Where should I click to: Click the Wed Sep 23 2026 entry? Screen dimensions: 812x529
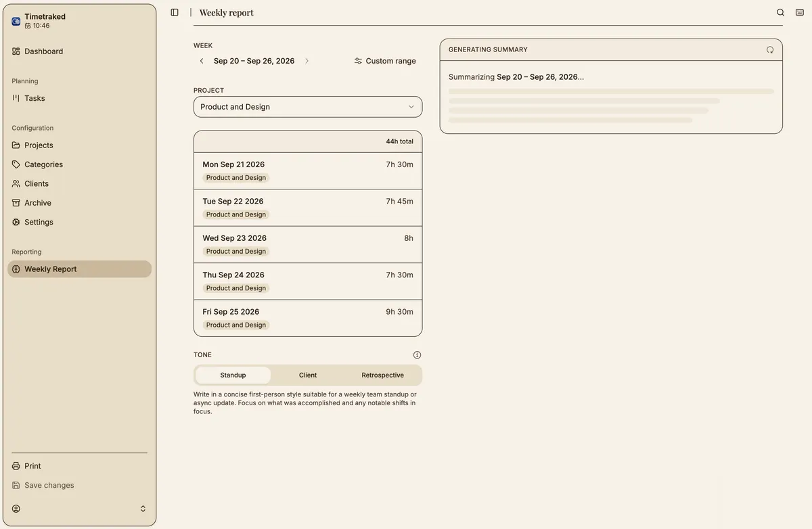point(308,244)
